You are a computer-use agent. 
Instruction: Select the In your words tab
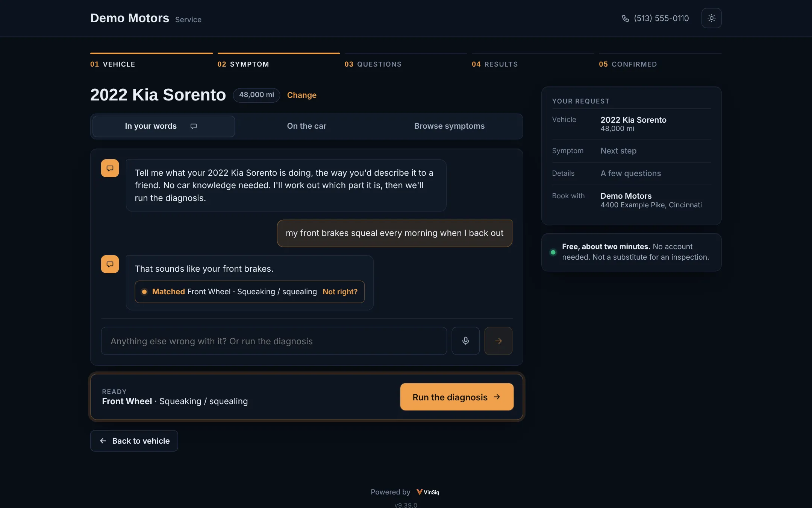(164, 126)
